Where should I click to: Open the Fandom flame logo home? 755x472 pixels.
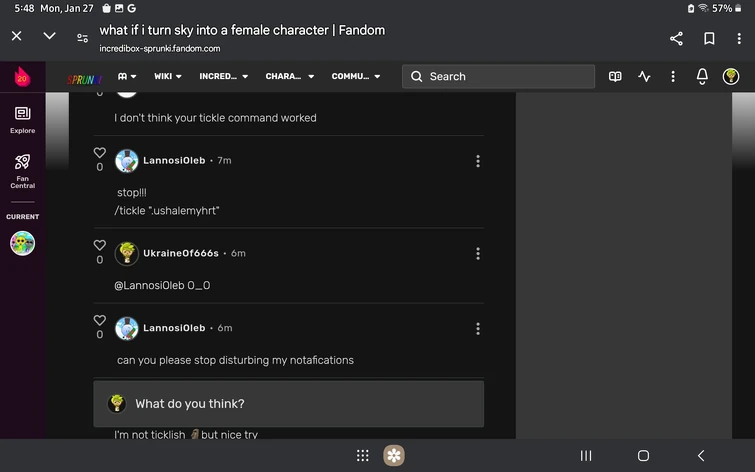22,77
